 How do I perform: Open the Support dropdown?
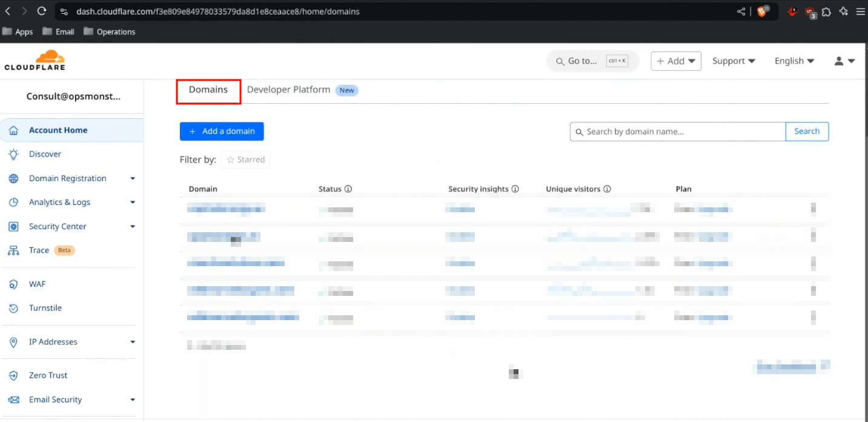point(734,61)
